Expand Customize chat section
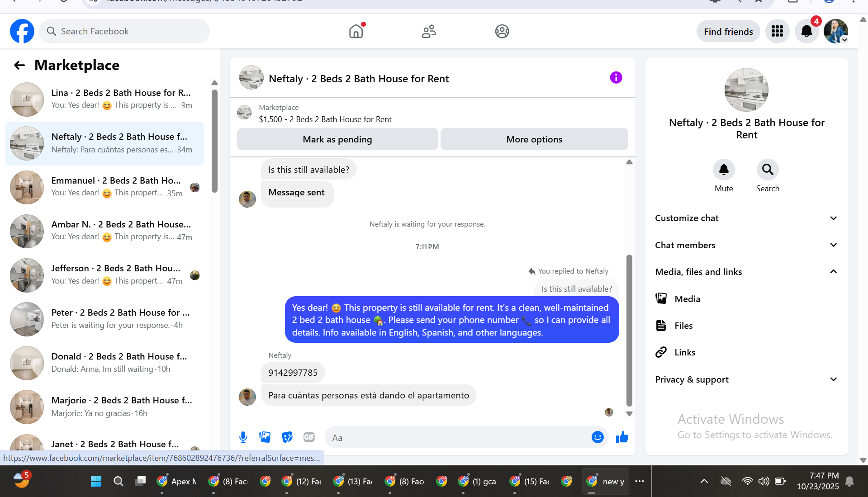The image size is (868, 497). pyautogui.click(x=746, y=218)
